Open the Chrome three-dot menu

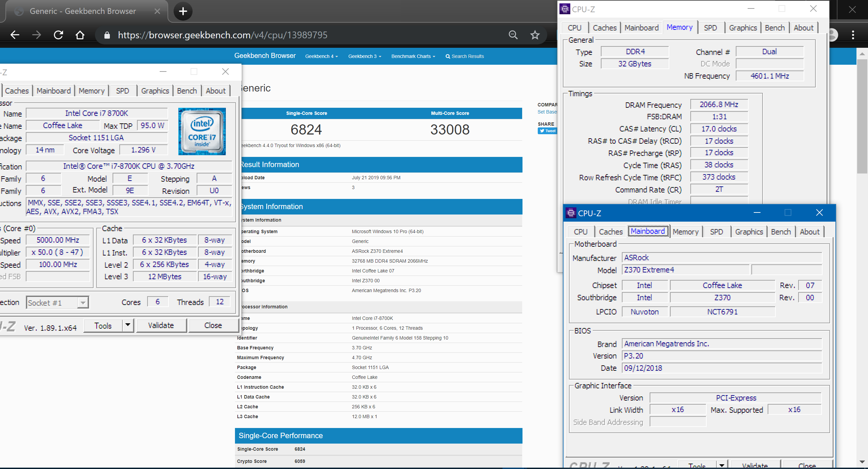point(853,35)
